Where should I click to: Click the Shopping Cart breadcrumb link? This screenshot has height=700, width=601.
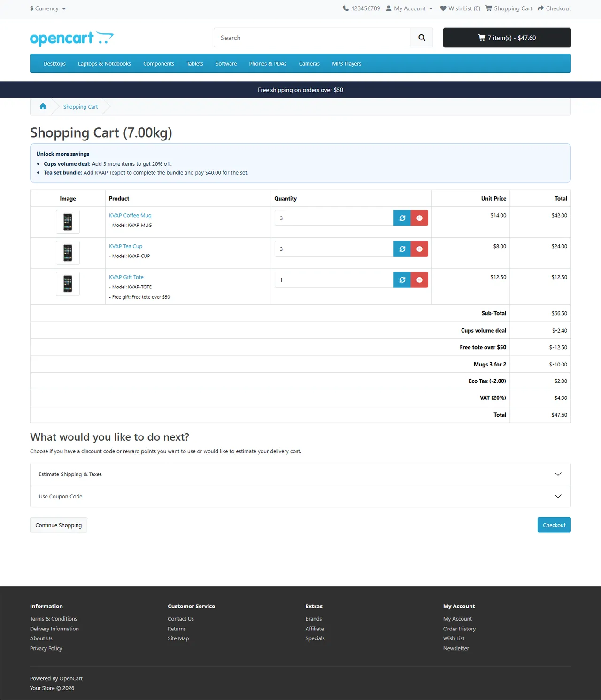click(80, 107)
